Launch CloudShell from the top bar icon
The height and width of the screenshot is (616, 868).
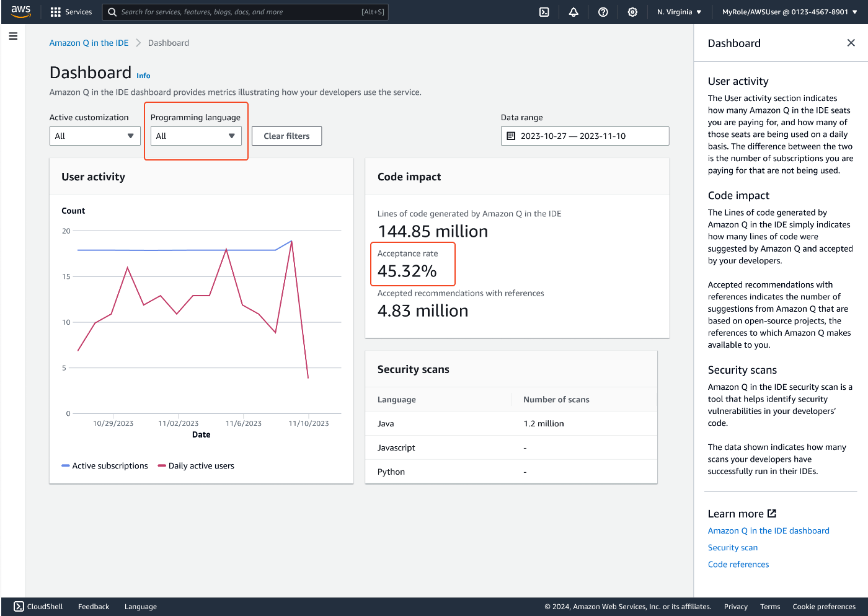coord(544,12)
